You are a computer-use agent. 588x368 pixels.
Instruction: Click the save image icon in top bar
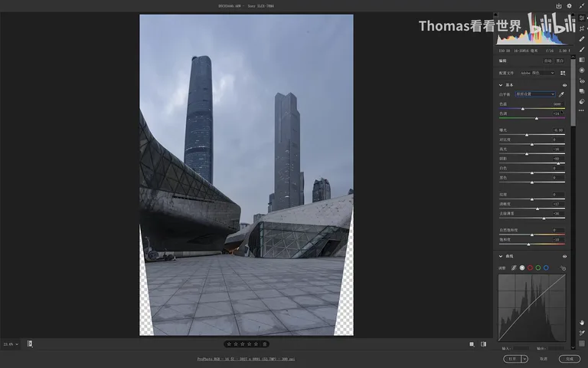(x=559, y=5)
